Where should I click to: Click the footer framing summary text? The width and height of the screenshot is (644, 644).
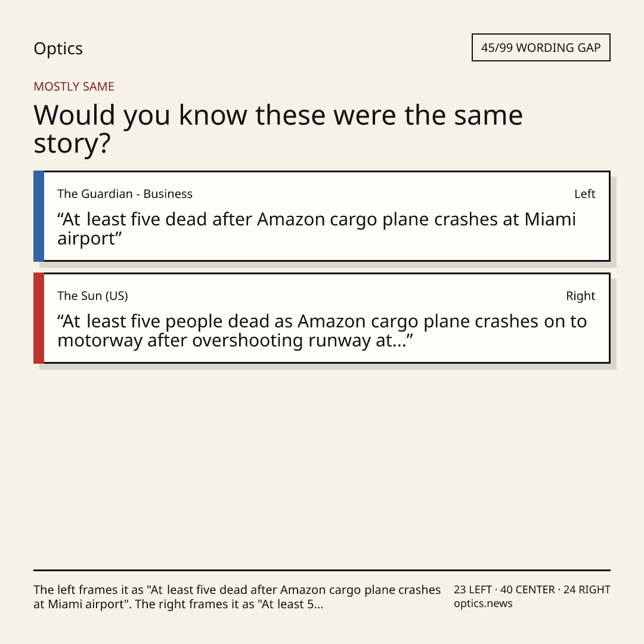[237, 597]
